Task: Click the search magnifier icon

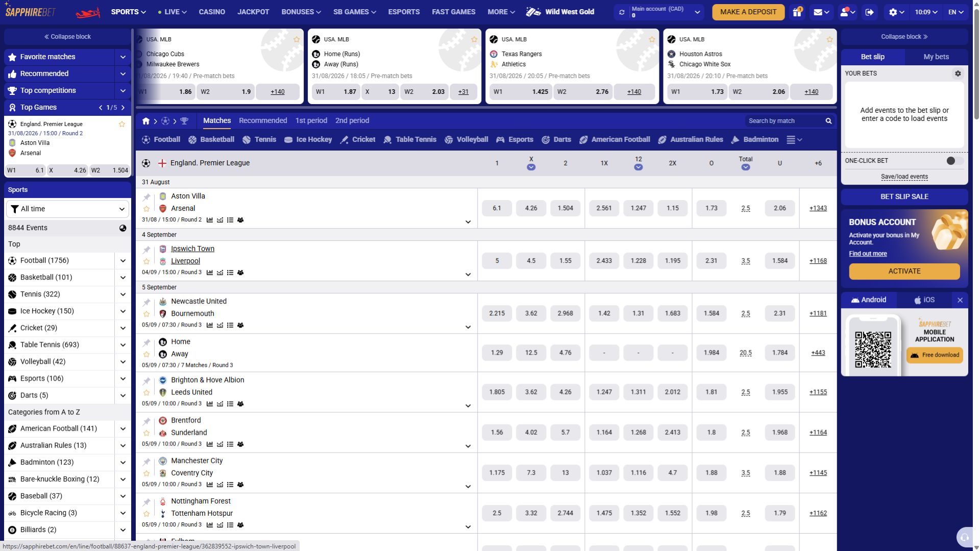Action: click(828, 121)
